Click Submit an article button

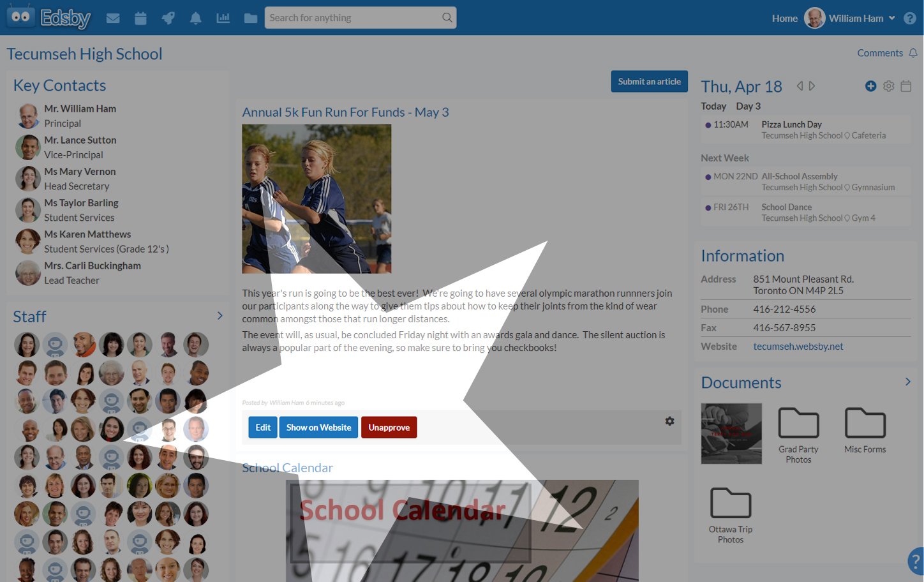pyautogui.click(x=649, y=81)
